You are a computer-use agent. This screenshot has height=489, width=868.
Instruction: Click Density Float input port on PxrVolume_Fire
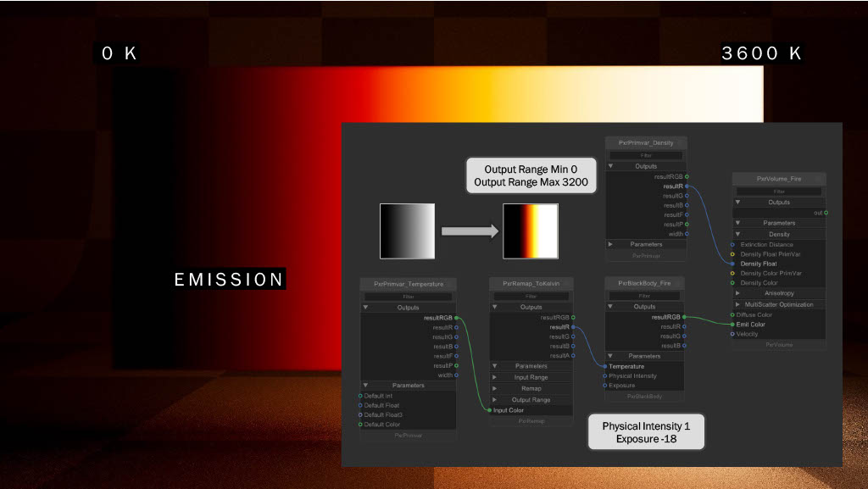[732, 264]
